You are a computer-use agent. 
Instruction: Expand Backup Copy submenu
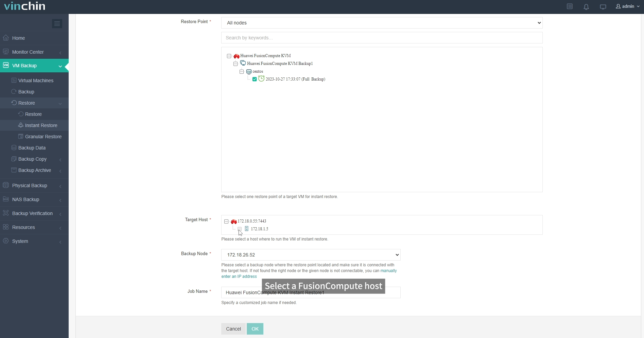pos(34,159)
